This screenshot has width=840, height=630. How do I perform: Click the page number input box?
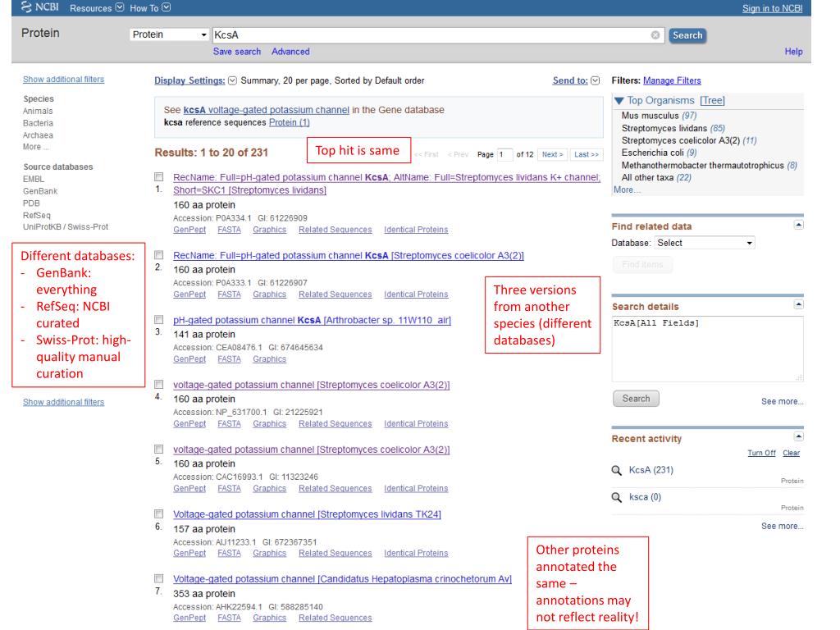click(504, 155)
